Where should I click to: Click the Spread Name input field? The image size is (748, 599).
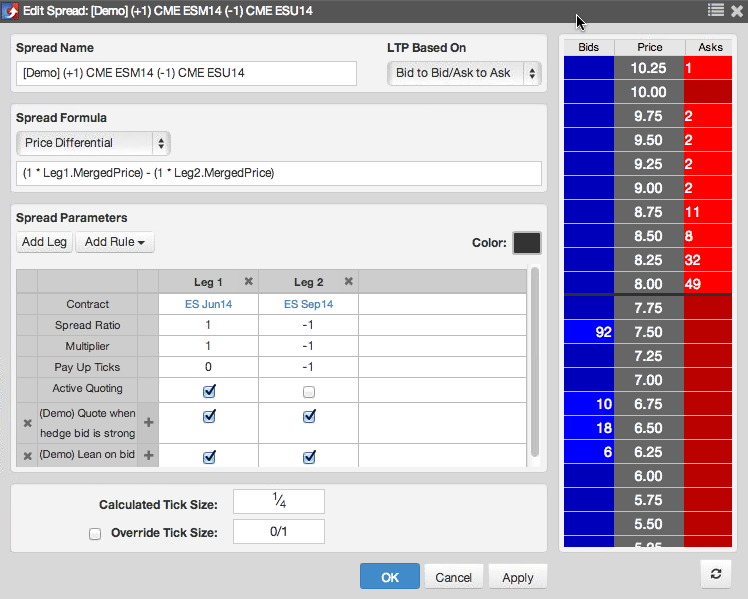tap(186, 73)
